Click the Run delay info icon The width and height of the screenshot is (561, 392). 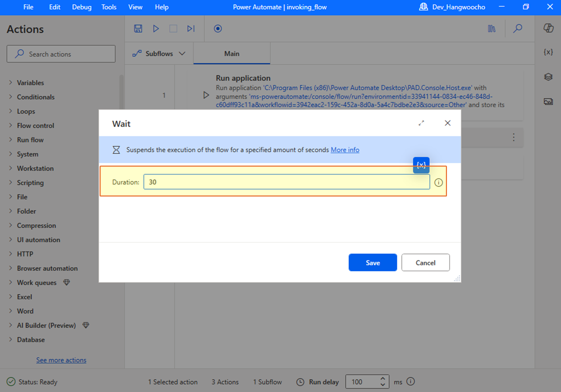411,381
